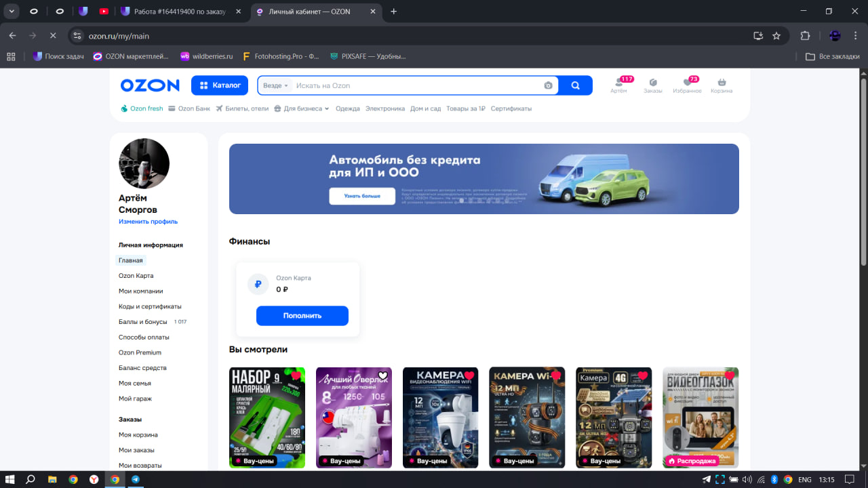Viewport: 868px width, 488px height.
Task: Focus the Искать на Ozon search field
Action: tap(417, 85)
